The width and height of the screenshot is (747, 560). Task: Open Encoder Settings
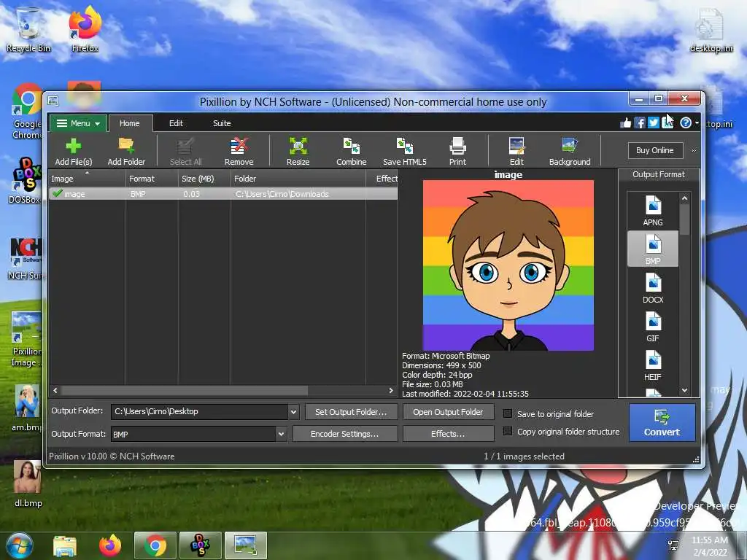[x=345, y=434]
